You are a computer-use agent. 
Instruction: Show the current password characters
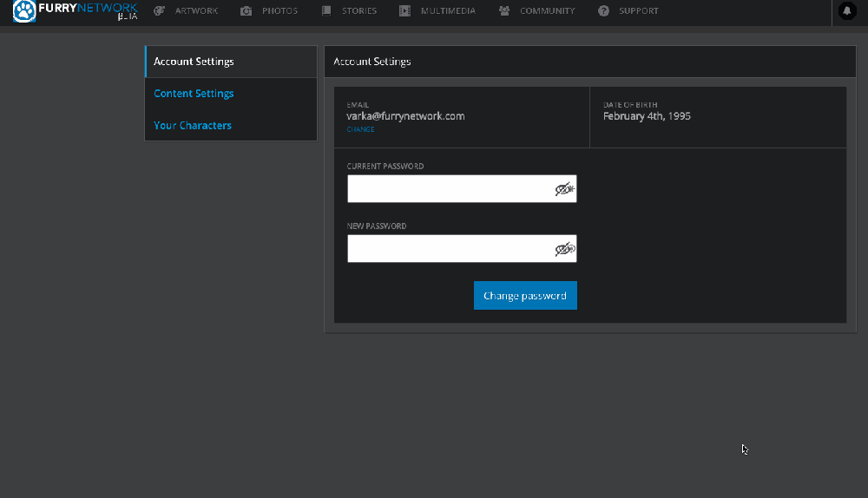click(565, 189)
